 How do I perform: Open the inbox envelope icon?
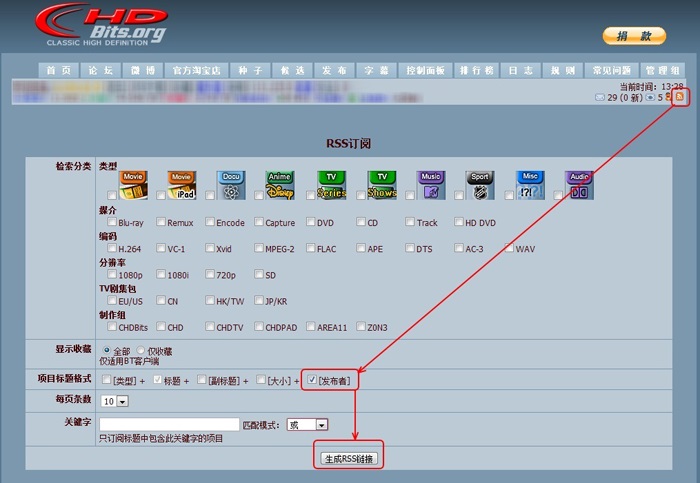(599, 98)
